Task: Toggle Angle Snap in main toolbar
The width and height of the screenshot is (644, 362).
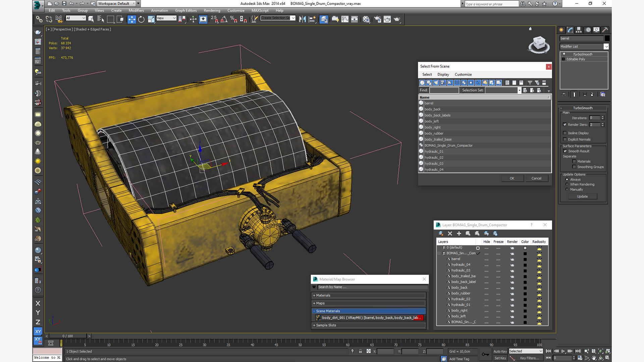Action: (224, 19)
